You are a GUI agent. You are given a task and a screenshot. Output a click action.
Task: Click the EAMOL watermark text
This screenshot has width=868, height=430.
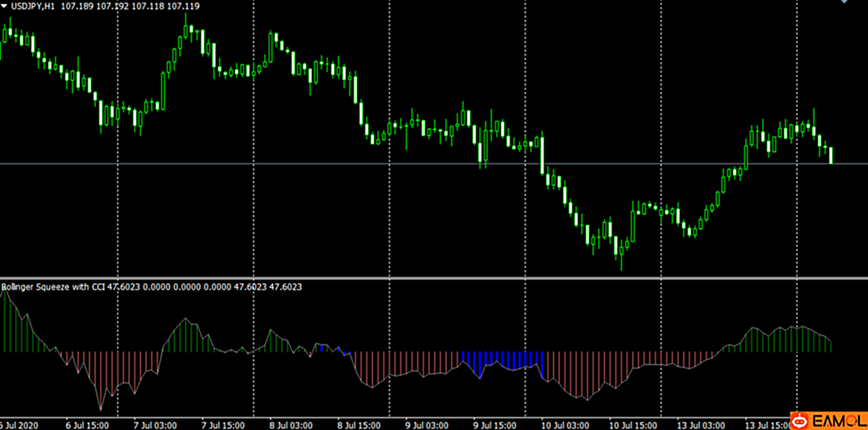point(838,420)
